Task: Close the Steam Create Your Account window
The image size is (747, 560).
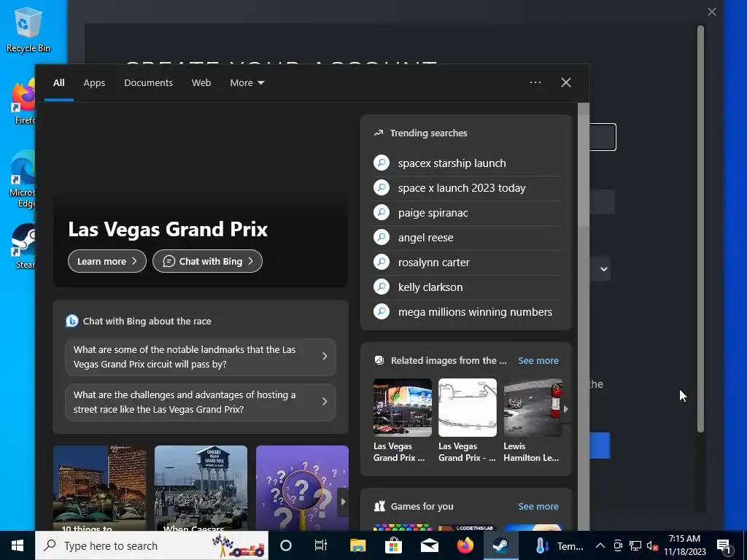Action: pos(712,12)
